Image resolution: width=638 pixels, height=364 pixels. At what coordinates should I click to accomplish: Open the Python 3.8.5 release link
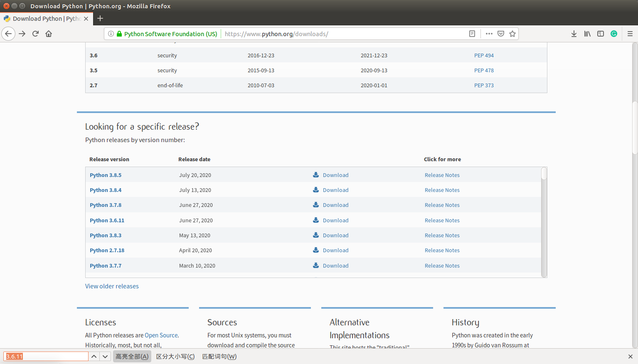pos(106,175)
